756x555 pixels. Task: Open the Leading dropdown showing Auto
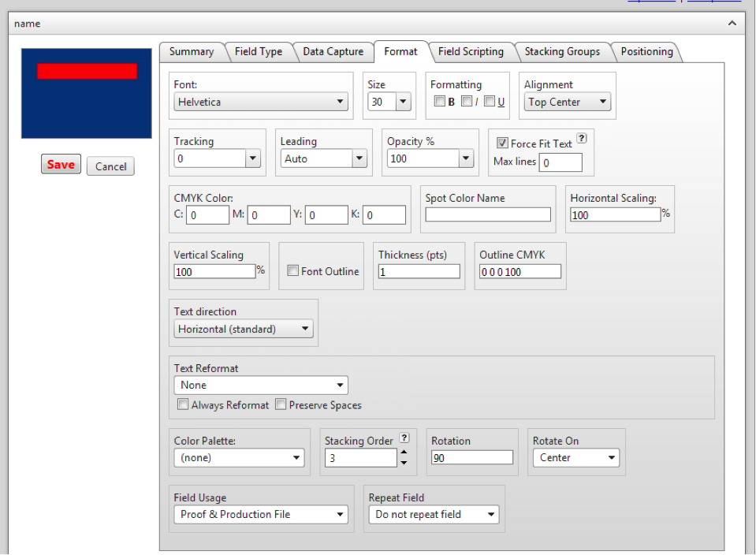click(323, 158)
